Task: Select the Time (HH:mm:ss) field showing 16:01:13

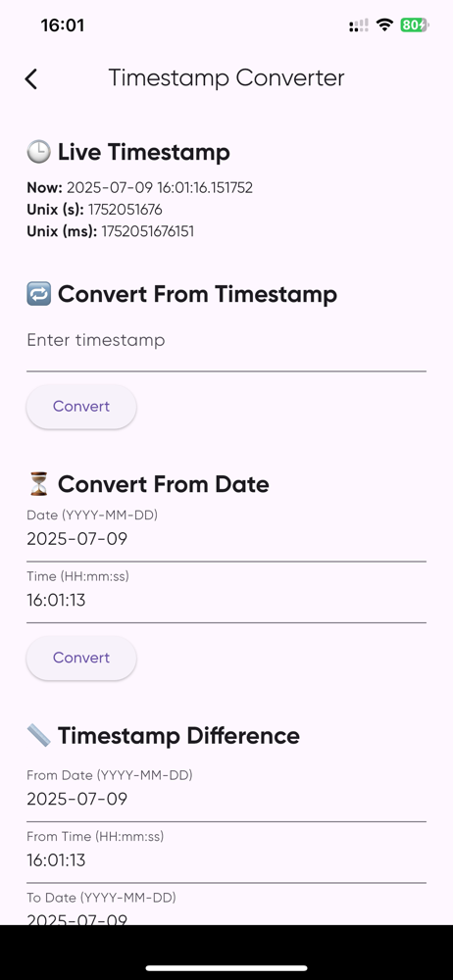Action: pos(226,591)
